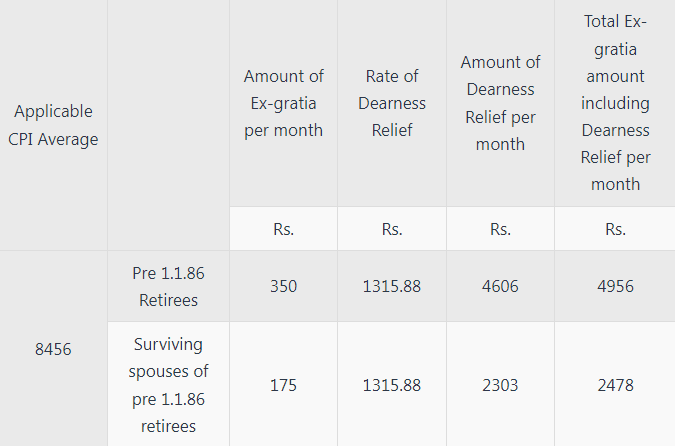This screenshot has width=675, height=446.
Task: Select the 2303 dearness relief amount cell
Action: [500, 385]
